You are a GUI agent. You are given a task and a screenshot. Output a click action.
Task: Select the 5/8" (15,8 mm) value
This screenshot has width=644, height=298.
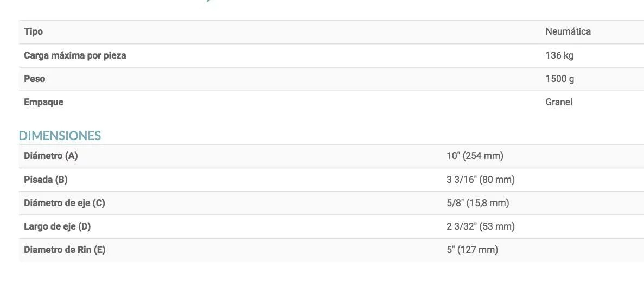coord(477,203)
